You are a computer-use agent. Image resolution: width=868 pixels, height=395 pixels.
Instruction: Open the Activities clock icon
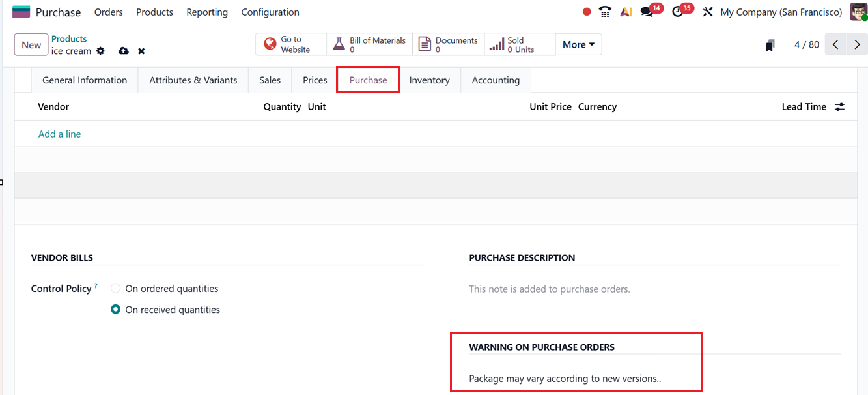coord(679,11)
